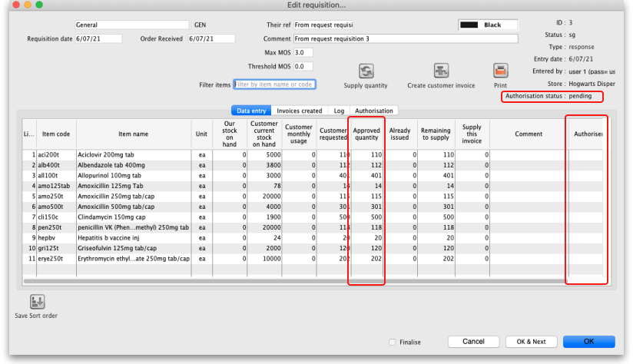Focus the Filter items search field

(x=274, y=84)
